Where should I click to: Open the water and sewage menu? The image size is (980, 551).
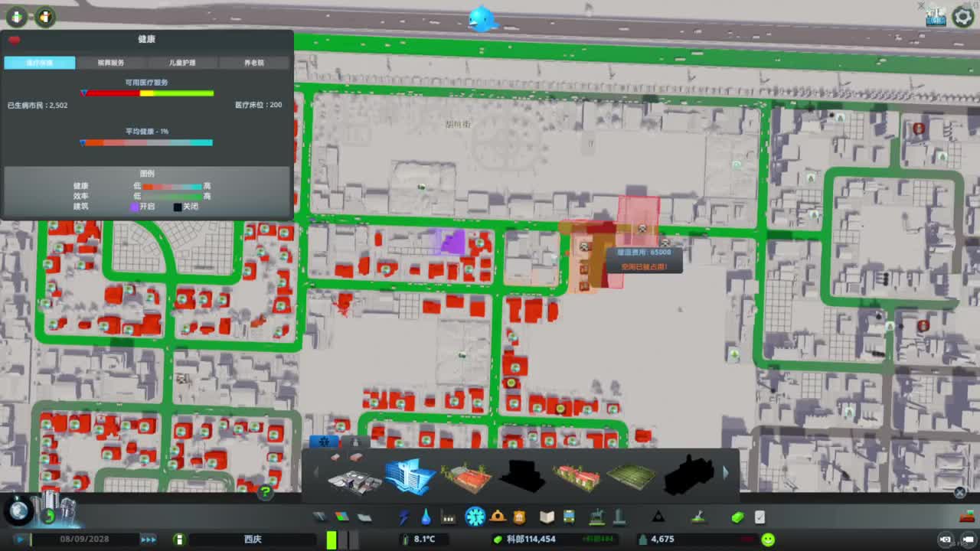click(x=426, y=517)
